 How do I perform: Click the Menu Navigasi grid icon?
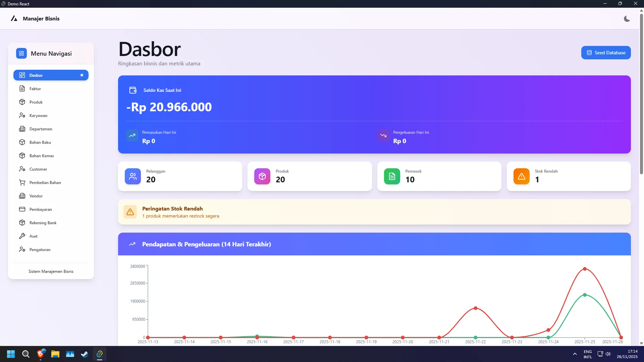point(21,53)
